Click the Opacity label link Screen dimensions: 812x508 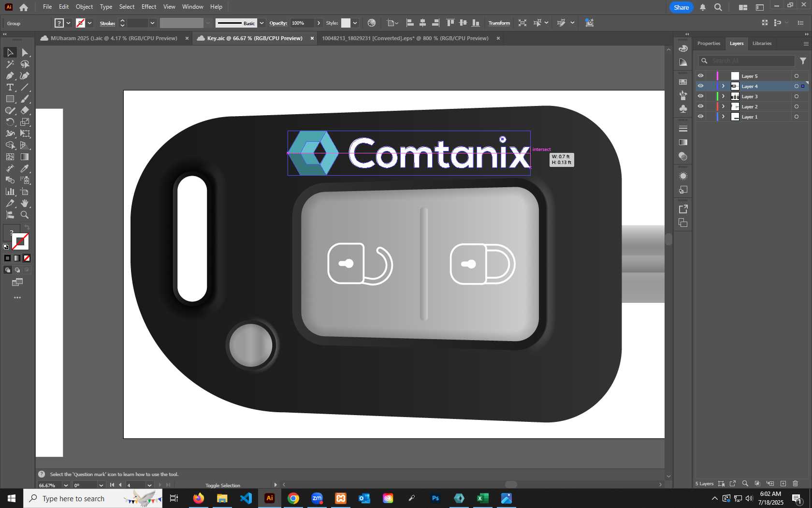pos(278,23)
